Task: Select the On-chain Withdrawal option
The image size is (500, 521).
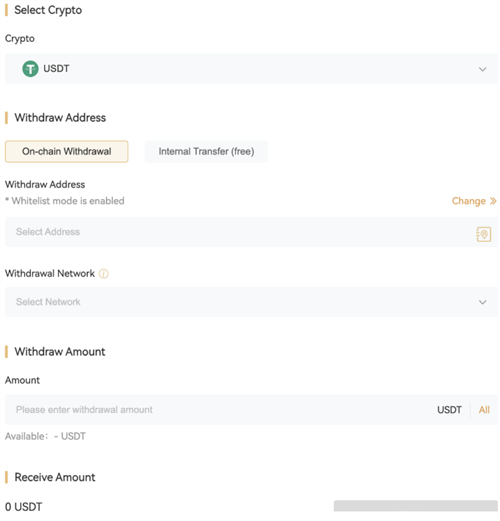Action: point(67,151)
